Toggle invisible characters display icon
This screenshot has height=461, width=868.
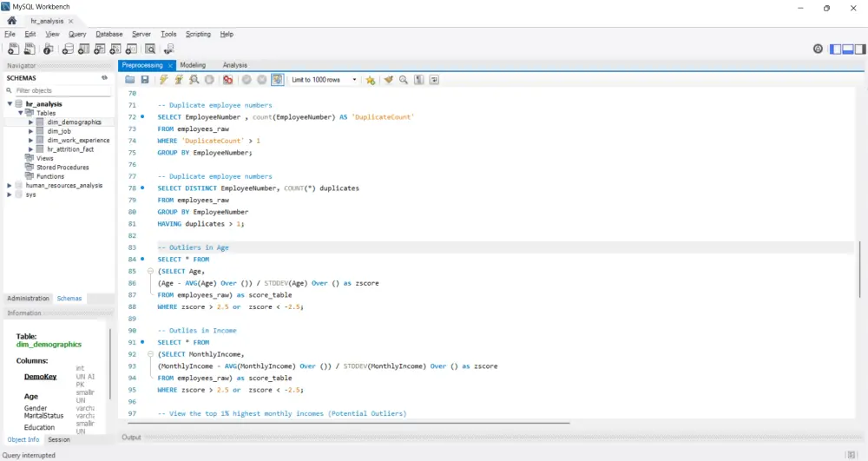click(x=419, y=80)
